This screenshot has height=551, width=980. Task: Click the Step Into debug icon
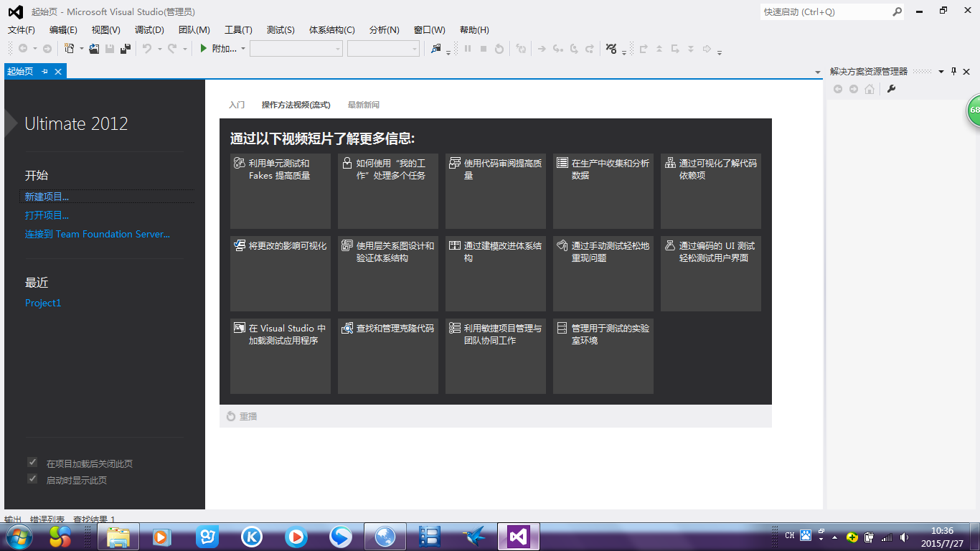(557, 49)
